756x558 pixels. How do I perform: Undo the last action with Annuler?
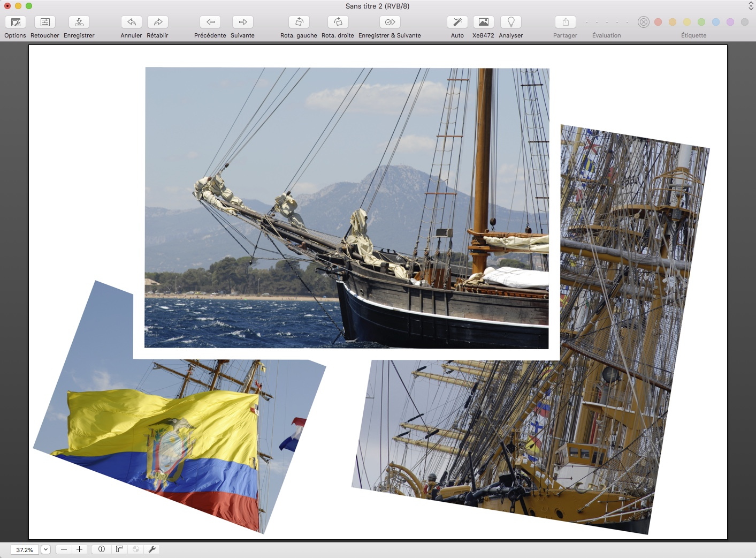(131, 22)
